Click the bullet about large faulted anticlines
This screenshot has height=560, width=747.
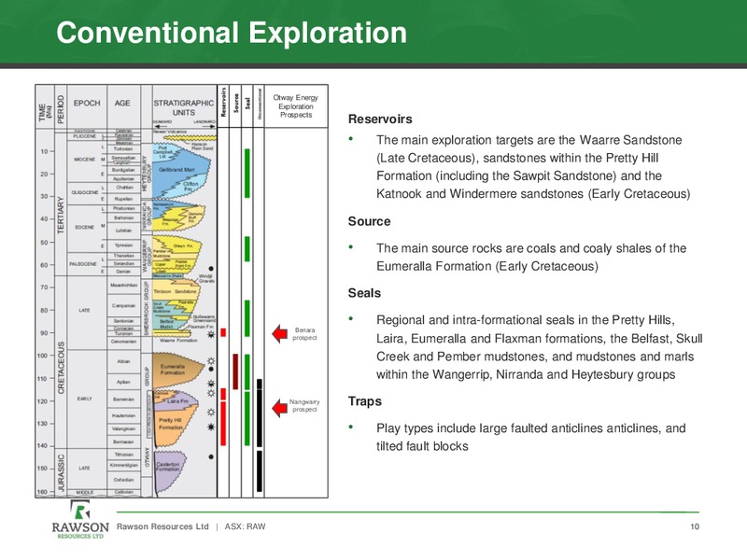530,437
